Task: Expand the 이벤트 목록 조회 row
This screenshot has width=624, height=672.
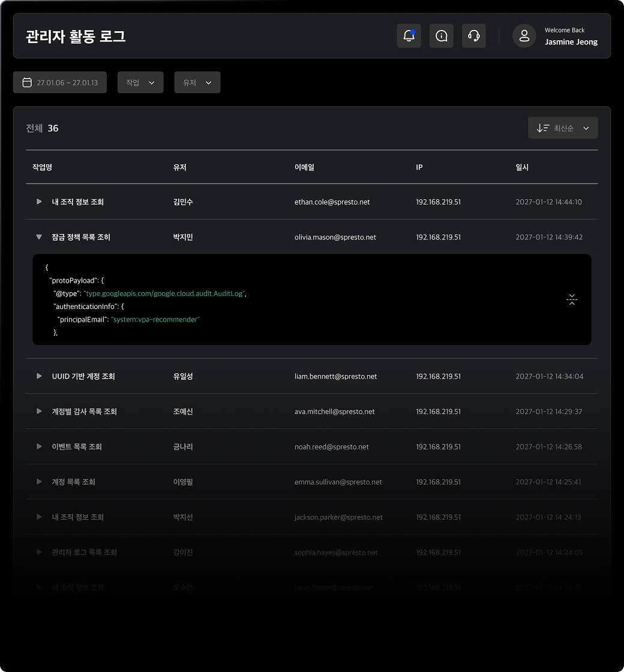Action: (x=39, y=446)
